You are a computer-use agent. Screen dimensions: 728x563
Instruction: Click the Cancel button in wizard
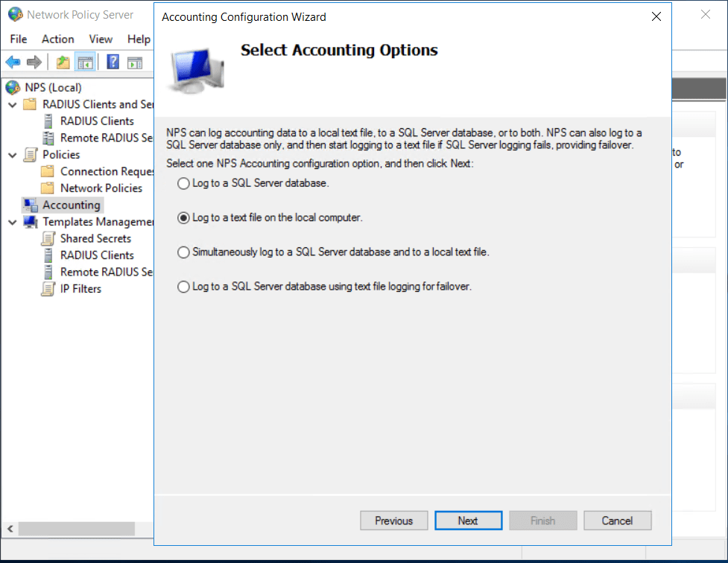[x=617, y=521]
